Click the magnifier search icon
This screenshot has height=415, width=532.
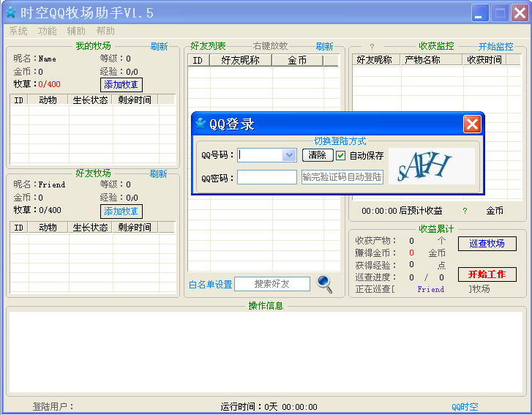pos(324,284)
